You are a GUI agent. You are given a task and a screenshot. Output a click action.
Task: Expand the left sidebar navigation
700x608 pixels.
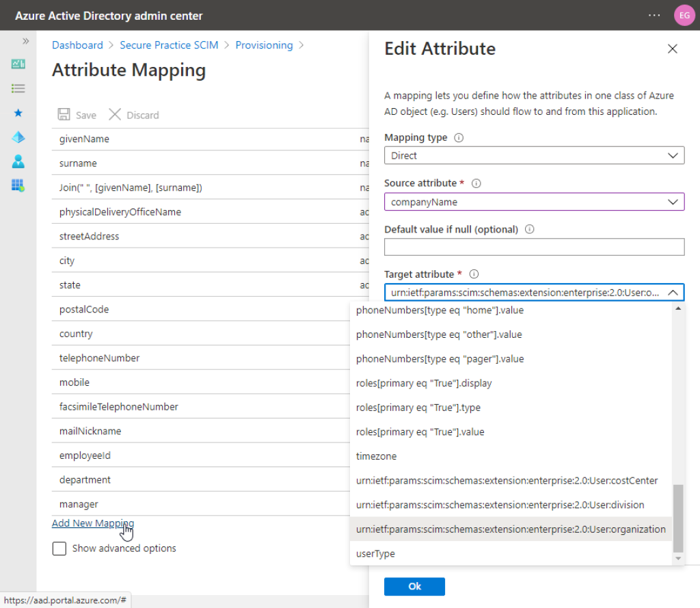(25, 41)
